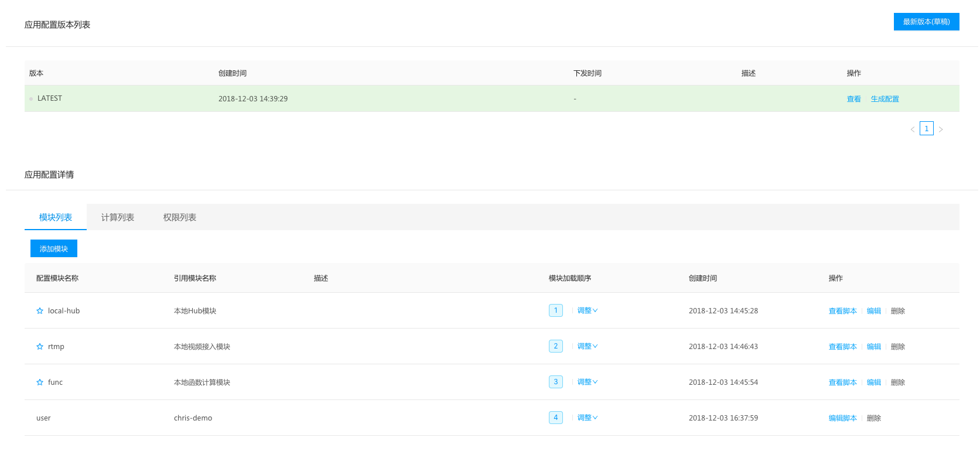Edit (编辑) the rtmp module
The width and height of the screenshot is (980, 458).
[x=873, y=347]
